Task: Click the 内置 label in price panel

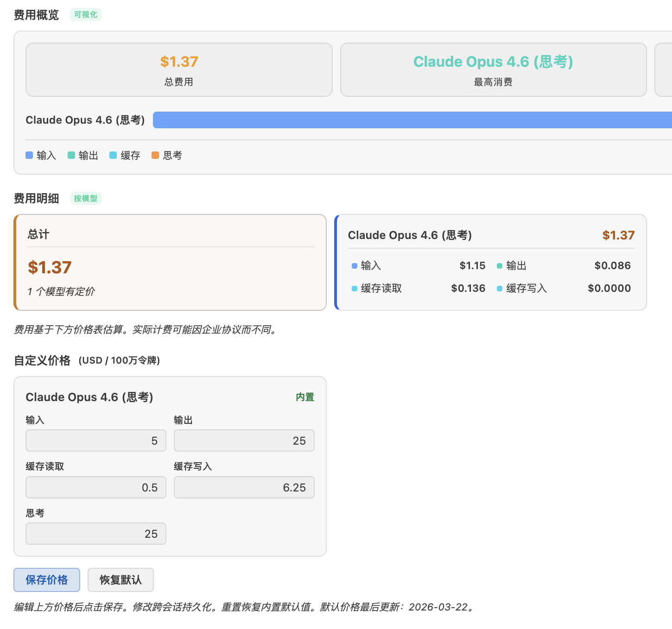Action: coord(305,397)
